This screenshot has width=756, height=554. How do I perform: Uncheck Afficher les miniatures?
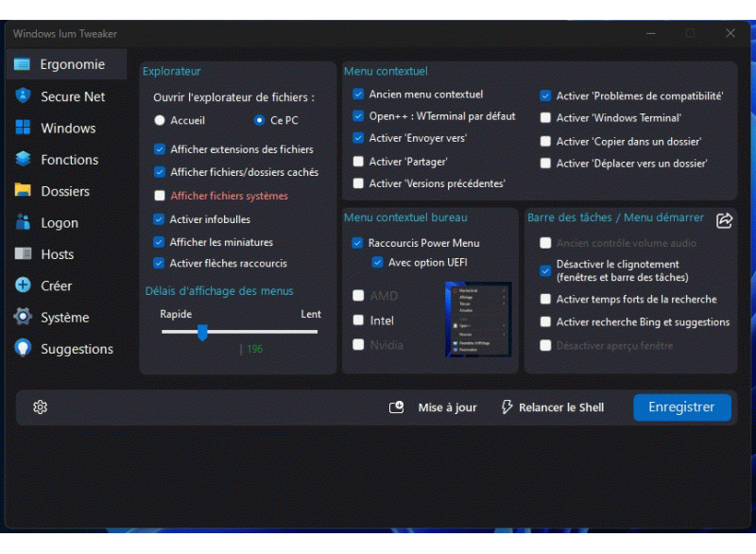(x=159, y=242)
